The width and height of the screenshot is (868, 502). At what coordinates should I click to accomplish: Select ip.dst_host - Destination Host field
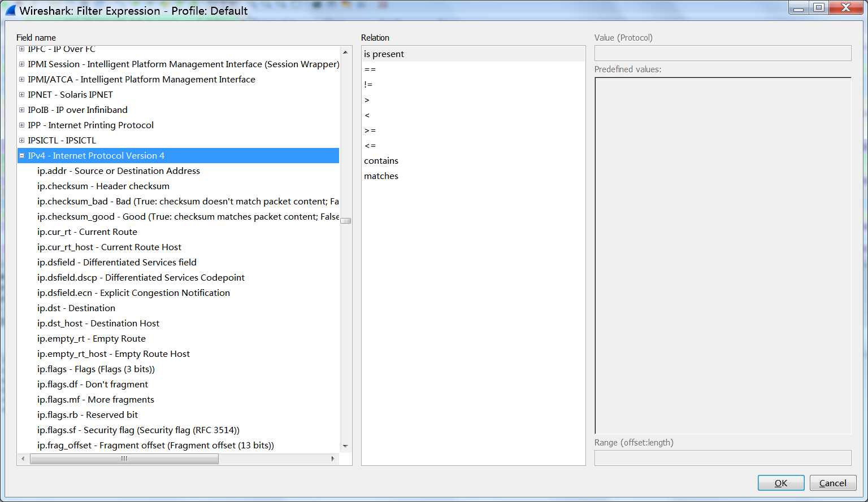click(x=98, y=324)
